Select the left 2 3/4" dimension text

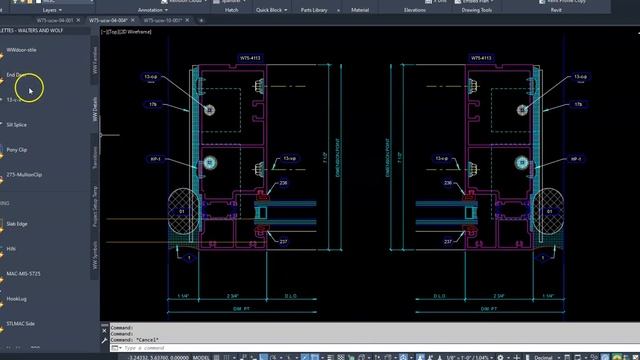coord(232,296)
